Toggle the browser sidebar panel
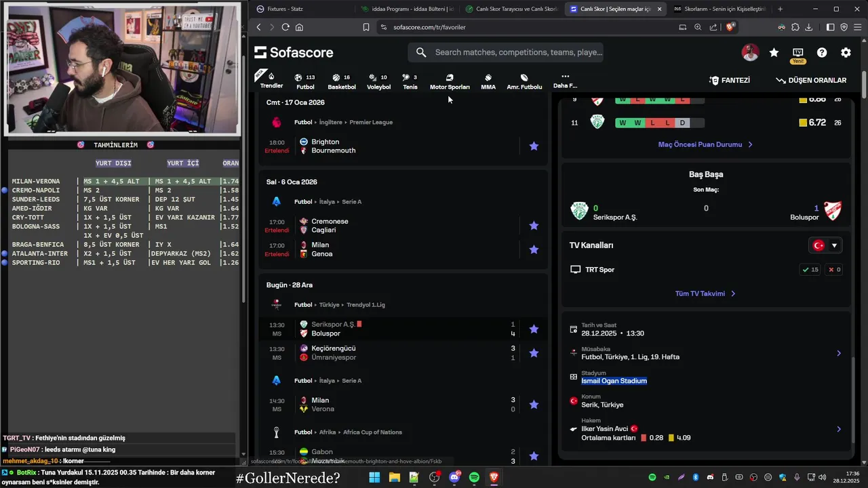This screenshot has width=868, height=488. tap(830, 27)
